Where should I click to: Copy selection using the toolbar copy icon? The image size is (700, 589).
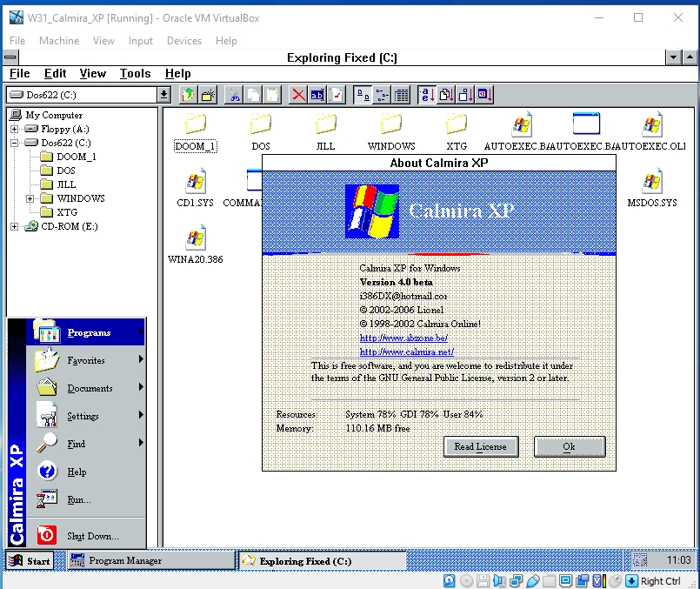click(x=253, y=95)
